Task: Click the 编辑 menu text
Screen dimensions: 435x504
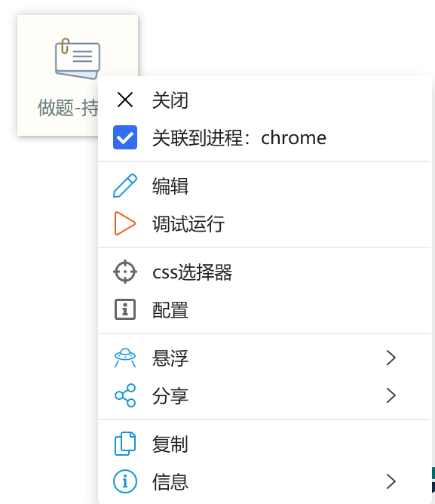Action: [x=170, y=186]
